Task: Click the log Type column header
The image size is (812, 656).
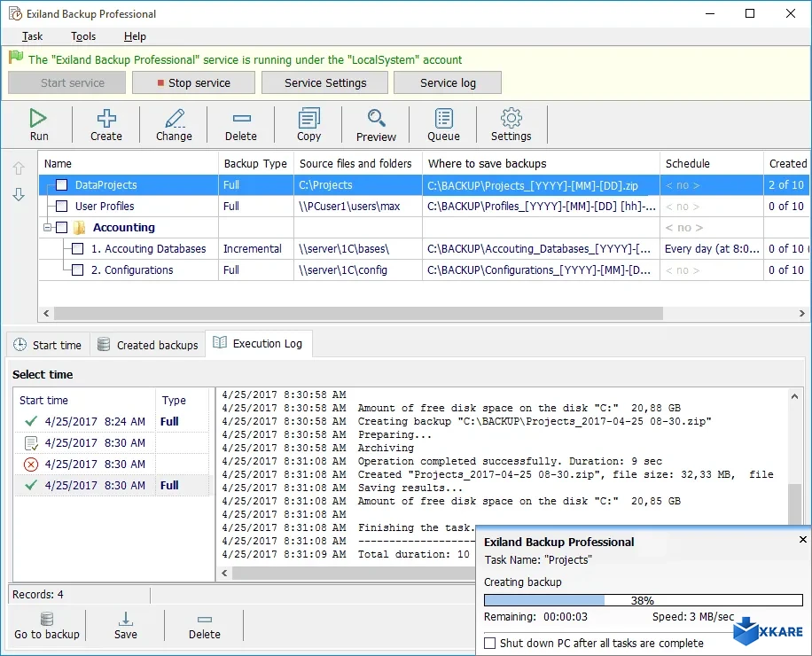Action: click(183, 400)
